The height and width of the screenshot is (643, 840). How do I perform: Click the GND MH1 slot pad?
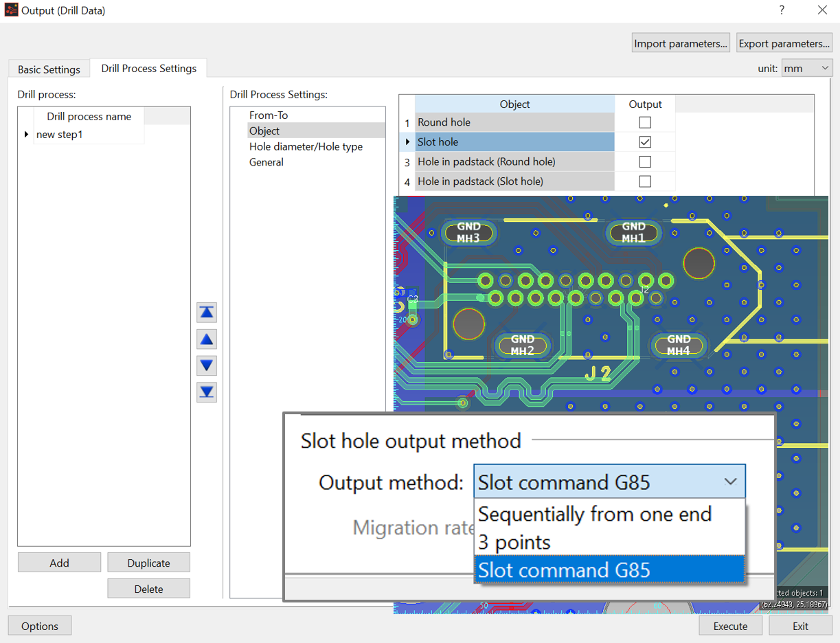[x=633, y=232]
